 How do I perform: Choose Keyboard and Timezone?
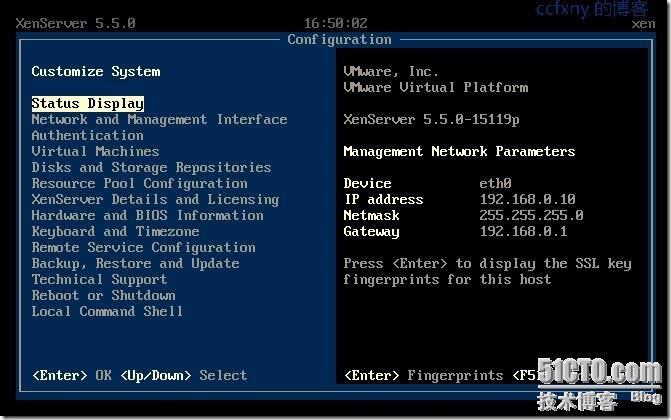click(x=116, y=232)
